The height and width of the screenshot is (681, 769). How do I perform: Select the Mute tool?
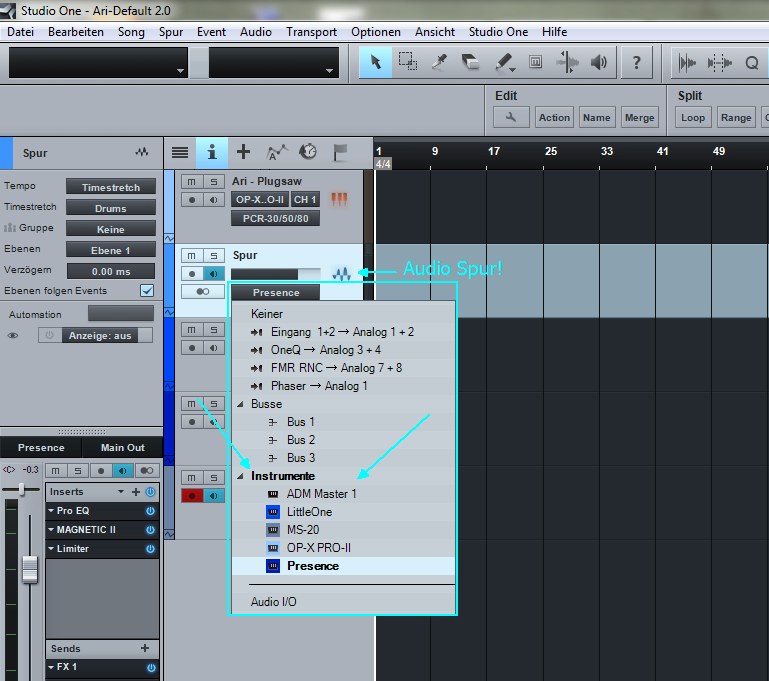click(x=536, y=62)
